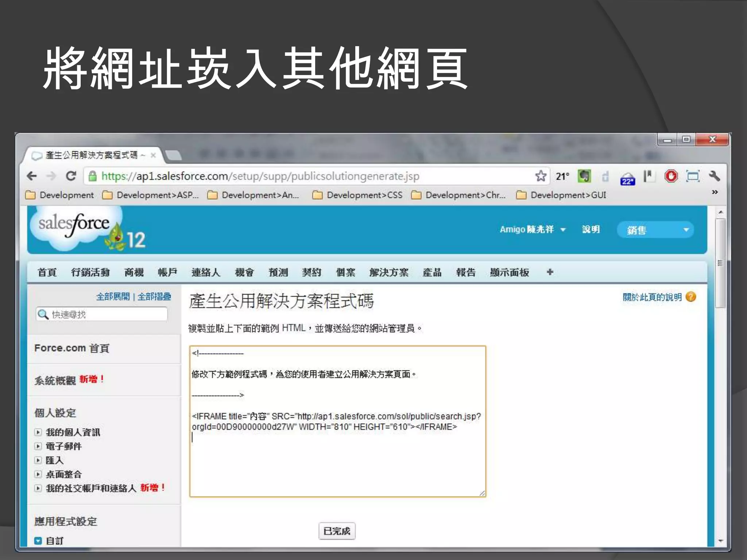
Task: Click the 21° weather extension icon
Action: click(563, 176)
